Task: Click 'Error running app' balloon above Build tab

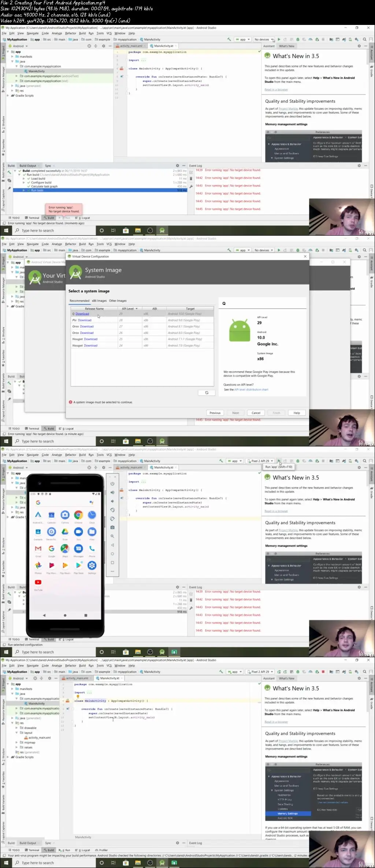Action: click(x=64, y=209)
